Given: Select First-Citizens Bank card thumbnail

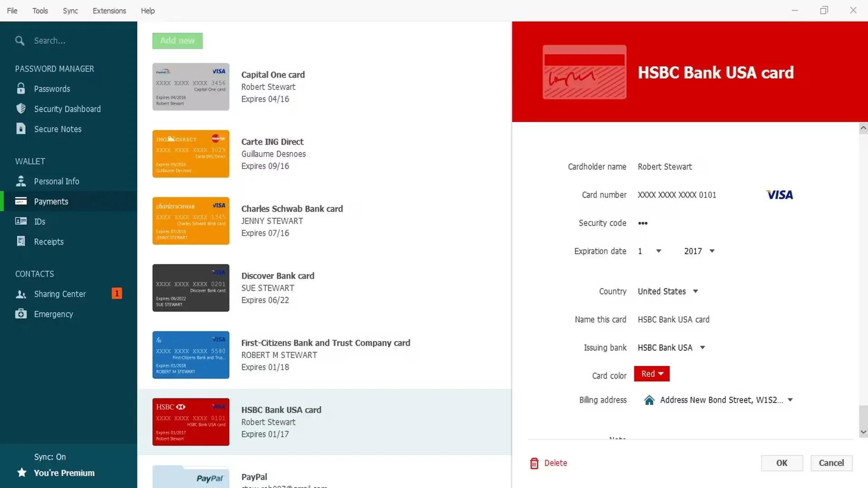Looking at the screenshot, I should pos(191,355).
